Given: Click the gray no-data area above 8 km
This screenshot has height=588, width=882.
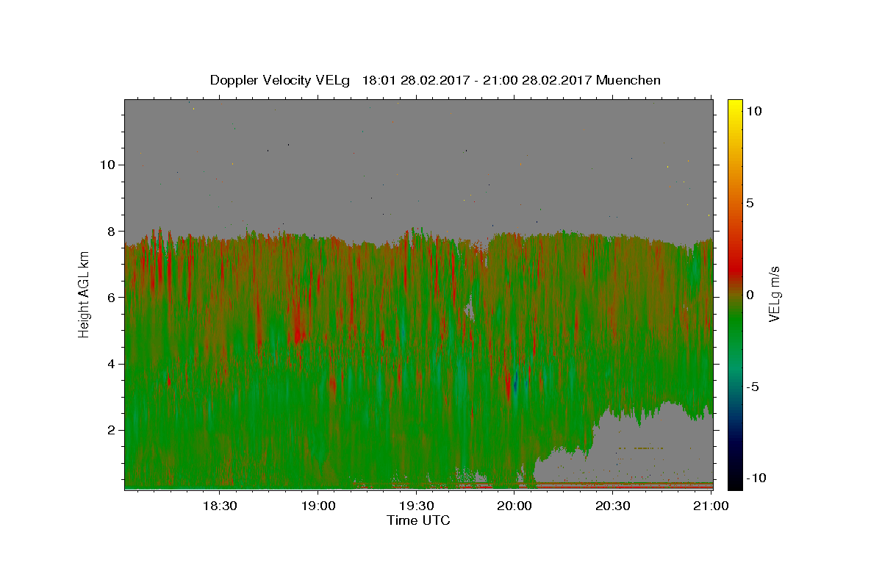Looking at the screenshot, I should (419, 162).
